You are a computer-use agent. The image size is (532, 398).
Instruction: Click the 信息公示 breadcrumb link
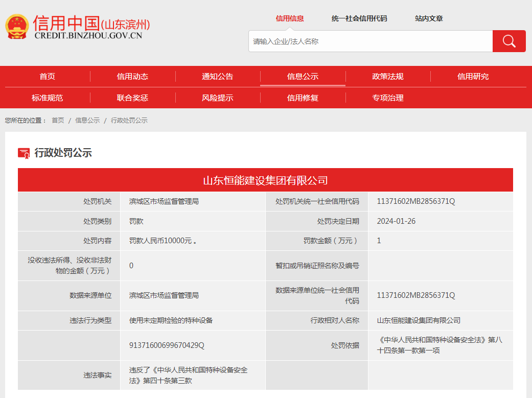87,121
